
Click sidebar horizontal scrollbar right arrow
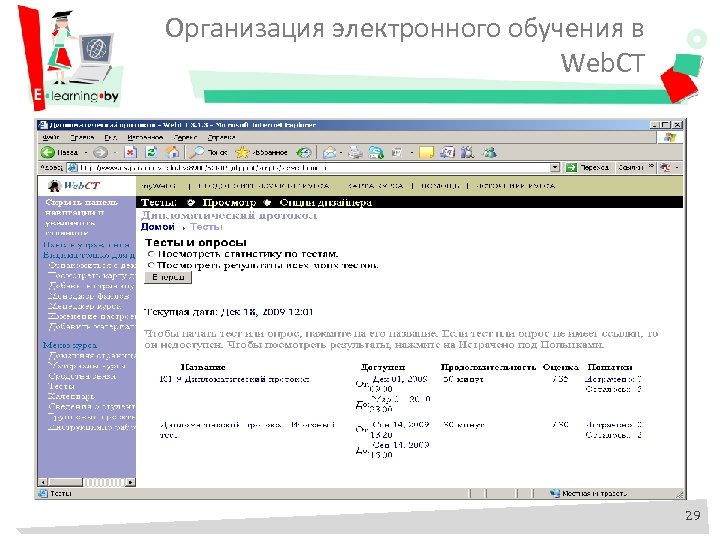[x=131, y=482]
